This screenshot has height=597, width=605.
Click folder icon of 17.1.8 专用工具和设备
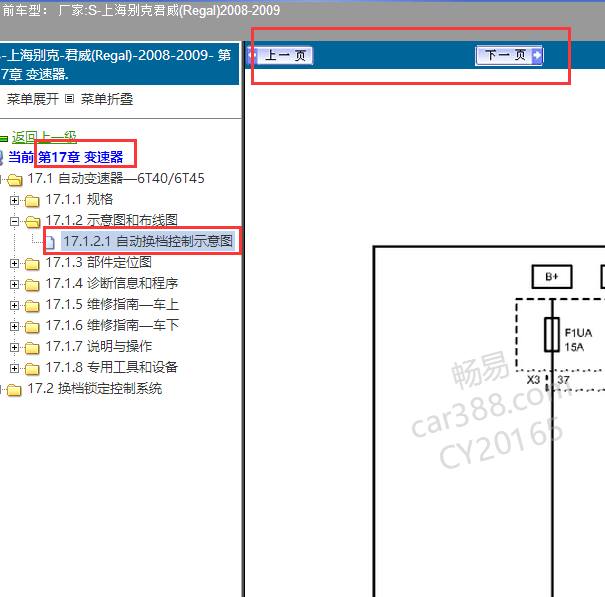[32, 369]
